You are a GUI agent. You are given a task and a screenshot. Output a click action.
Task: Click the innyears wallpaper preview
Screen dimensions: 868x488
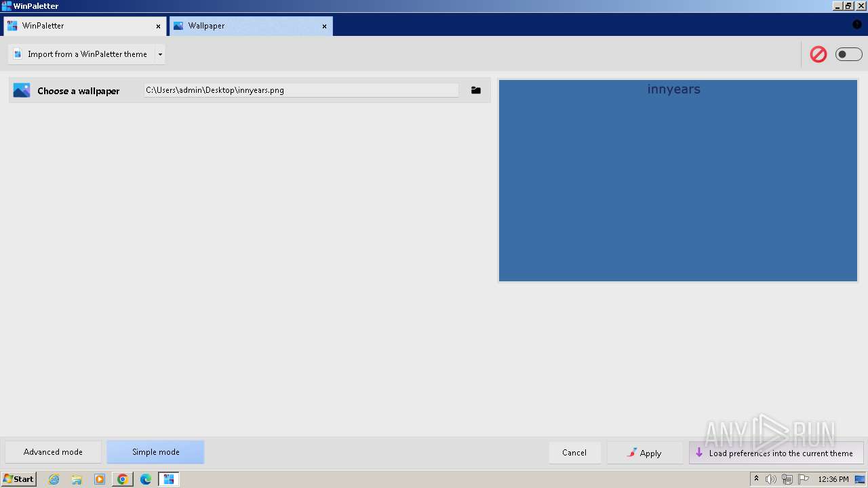[678, 180]
